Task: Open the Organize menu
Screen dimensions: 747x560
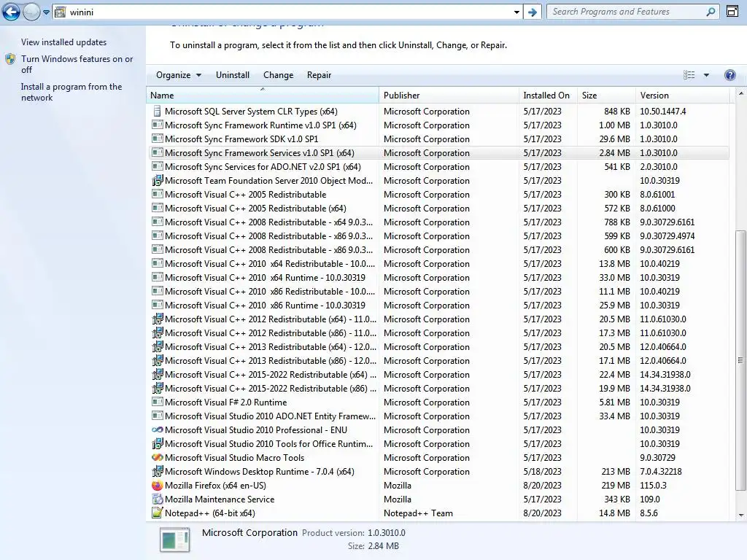Action: point(179,75)
